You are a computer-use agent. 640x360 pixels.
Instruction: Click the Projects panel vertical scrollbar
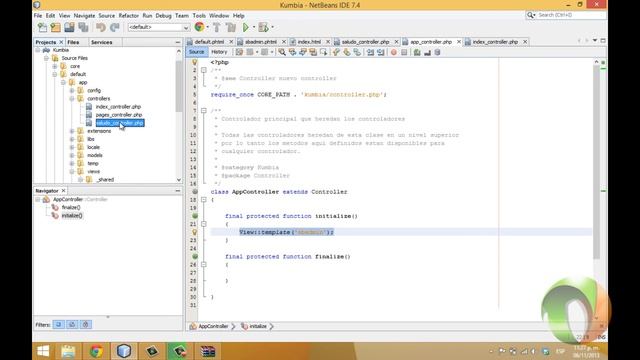pyautogui.click(x=179, y=86)
